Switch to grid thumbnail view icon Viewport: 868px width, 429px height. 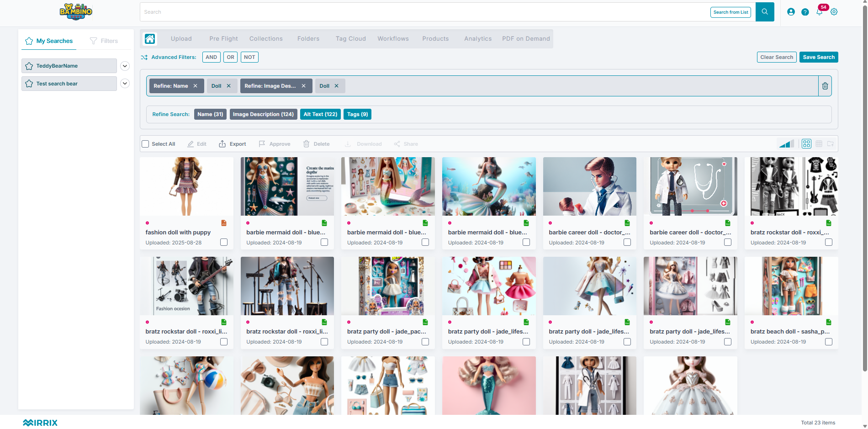(806, 144)
